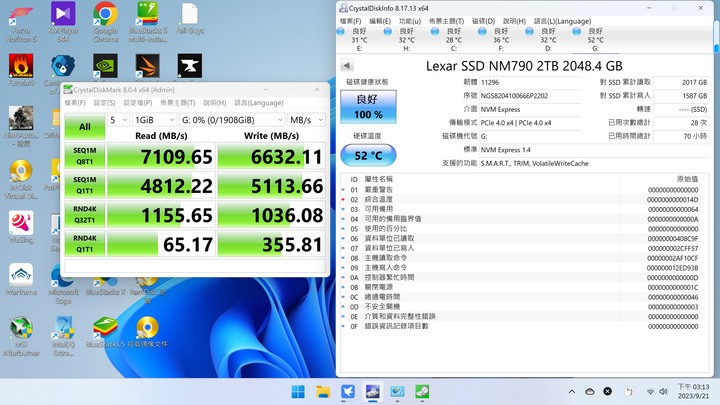Start the SEQ1M Q1T1 test
Image resolution: width=720 pixels, height=405 pixels.
coord(84,185)
